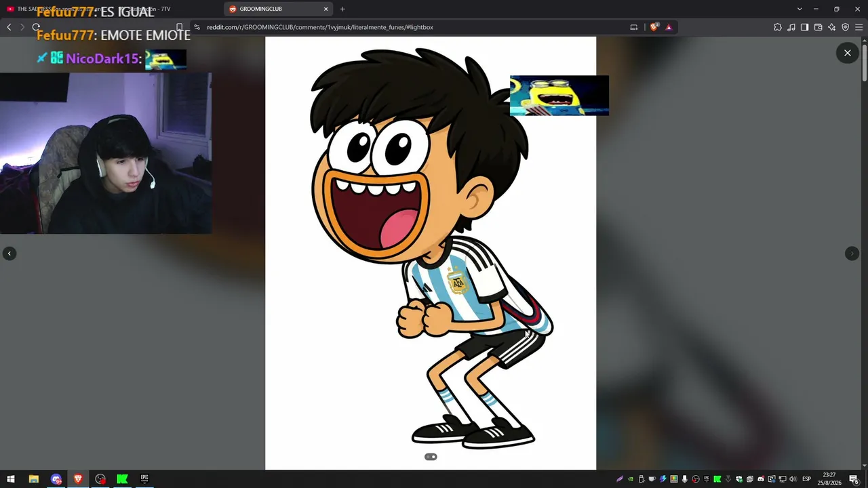Reload the current Reddit page
This screenshot has height=488, width=868.
click(36, 27)
